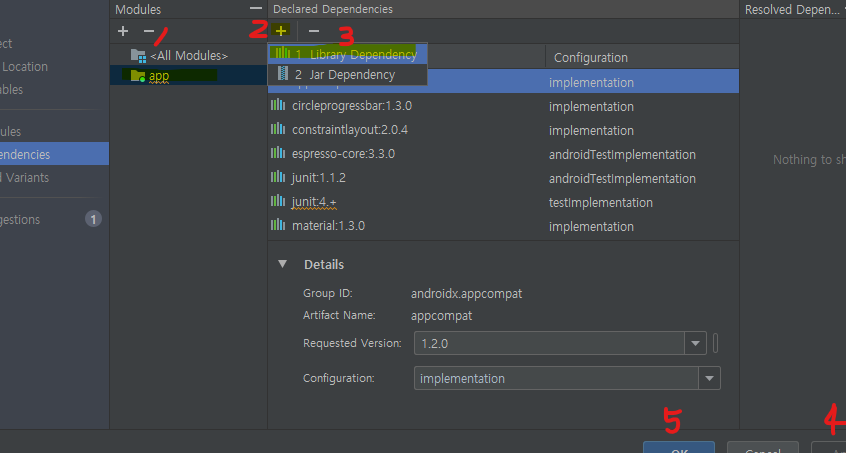Click Requested Version field 1.2.0
Image resolution: width=846 pixels, height=453 pixels.
click(x=549, y=344)
